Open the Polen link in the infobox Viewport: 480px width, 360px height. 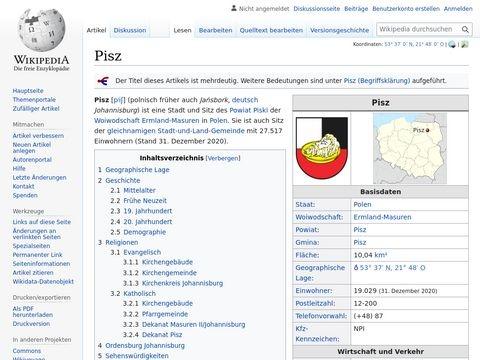(362, 205)
